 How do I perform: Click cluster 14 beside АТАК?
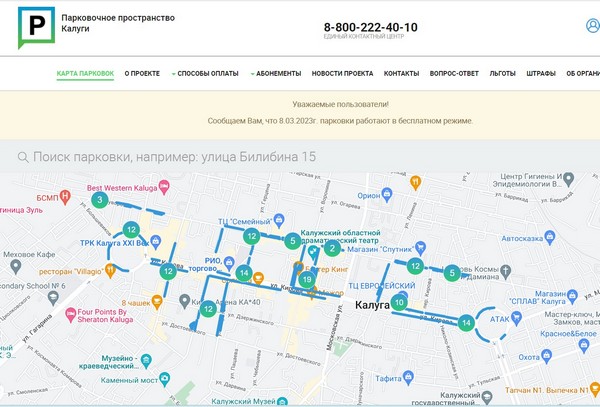coord(466,323)
